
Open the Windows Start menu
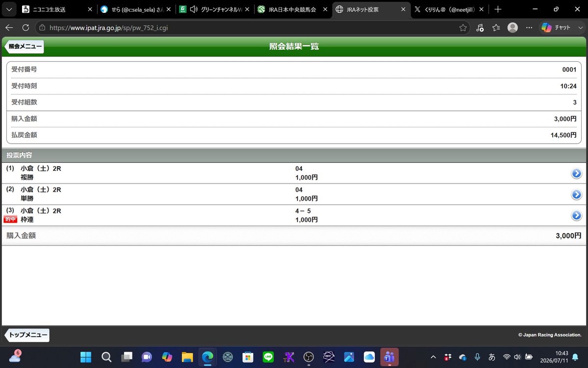coord(86,357)
